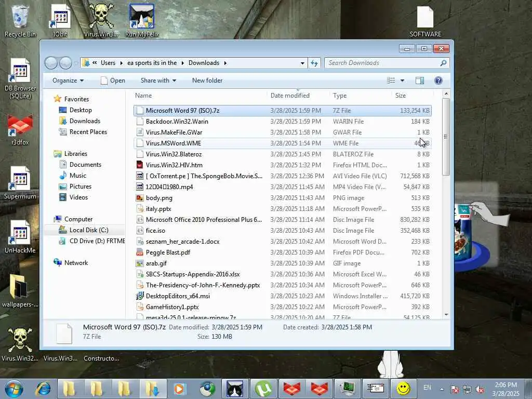This screenshot has width=532, height=399.
Task: Click the EN language indicator
Action: [427, 388]
